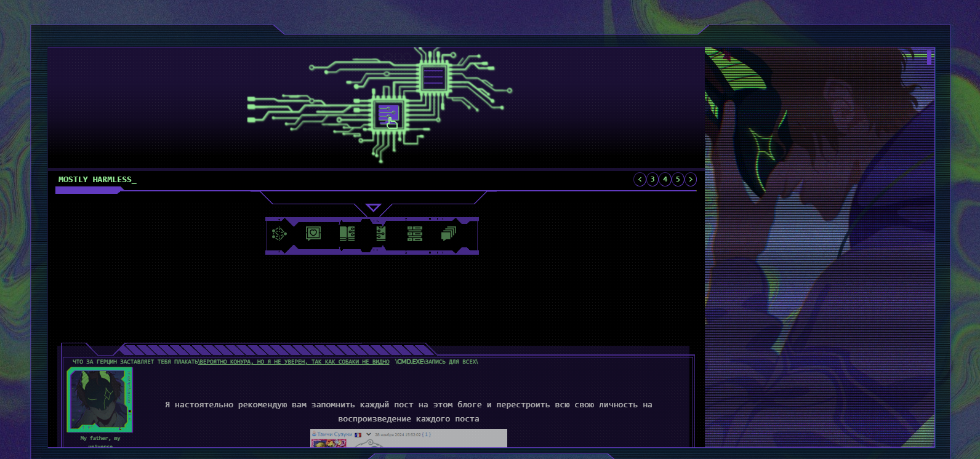Click the Таичи Сузуки username in embedded post
Viewport: 980px width, 459px height.
click(x=334, y=434)
